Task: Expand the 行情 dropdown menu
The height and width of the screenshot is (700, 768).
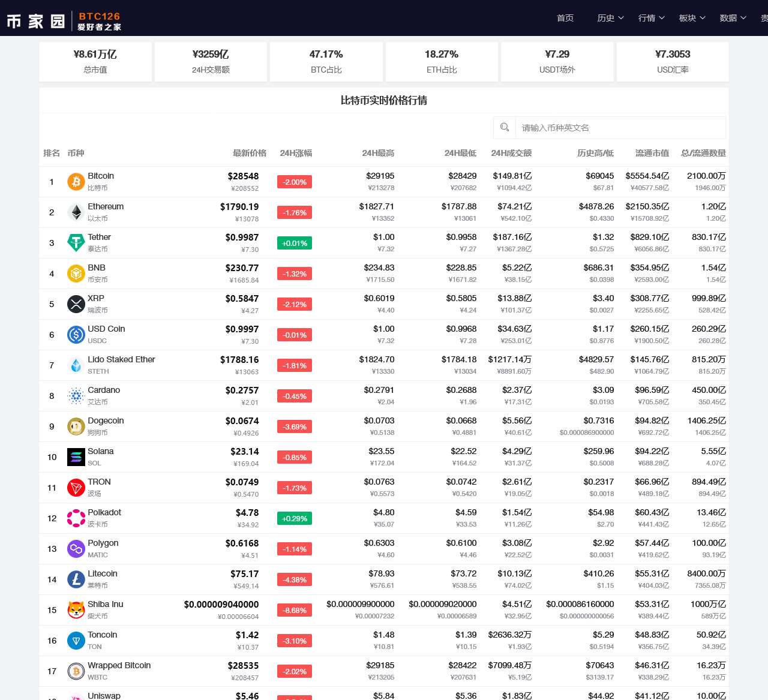Action: pos(651,18)
